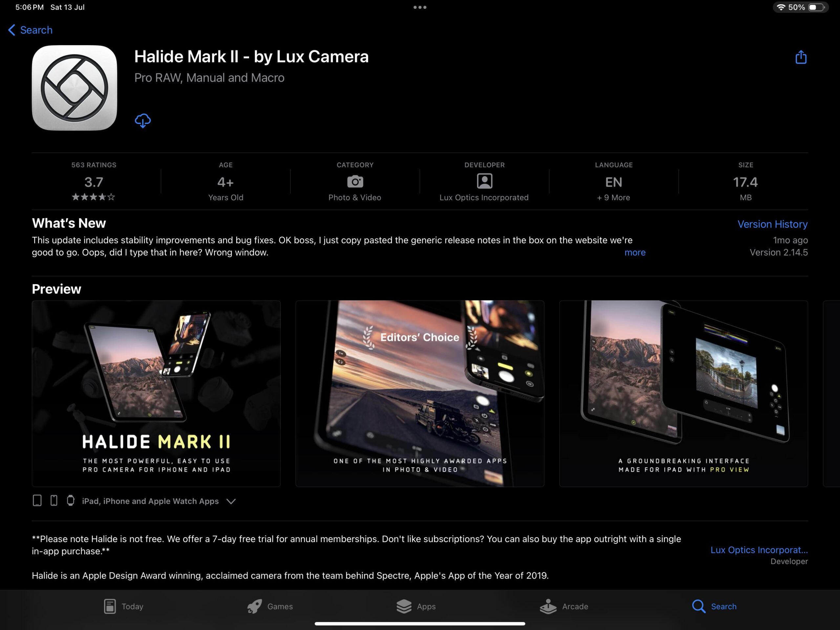The width and height of the screenshot is (840, 630).
Task: Tap the star rating row
Action: [x=94, y=197]
